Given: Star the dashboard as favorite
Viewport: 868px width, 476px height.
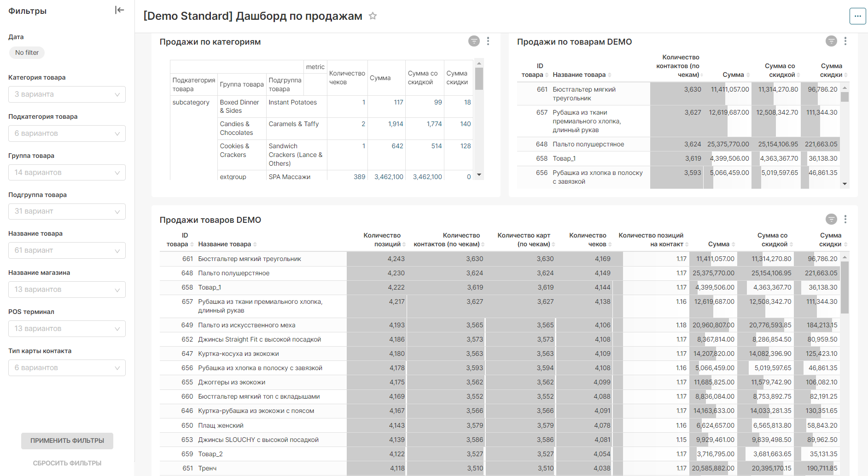Looking at the screenshot, I should click(373, 16).
